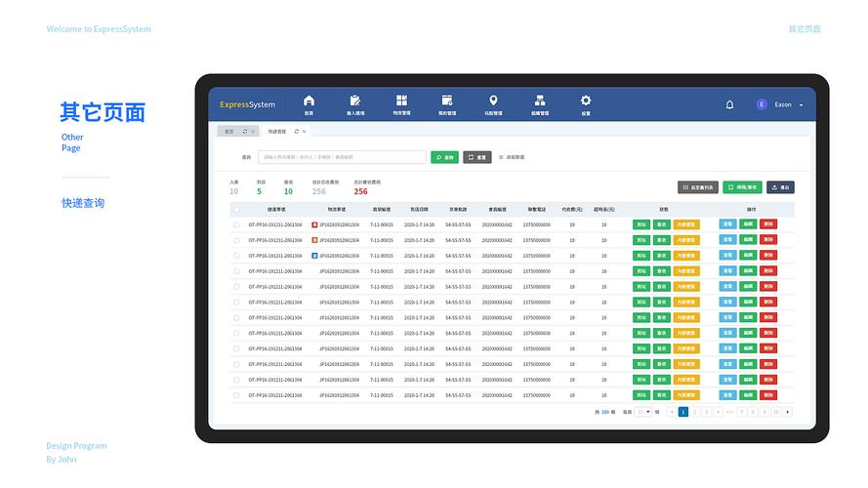The height and width of the screenshot is (488, 868).
Task: Open the home page from the house icon
Action: coord(310,101)
